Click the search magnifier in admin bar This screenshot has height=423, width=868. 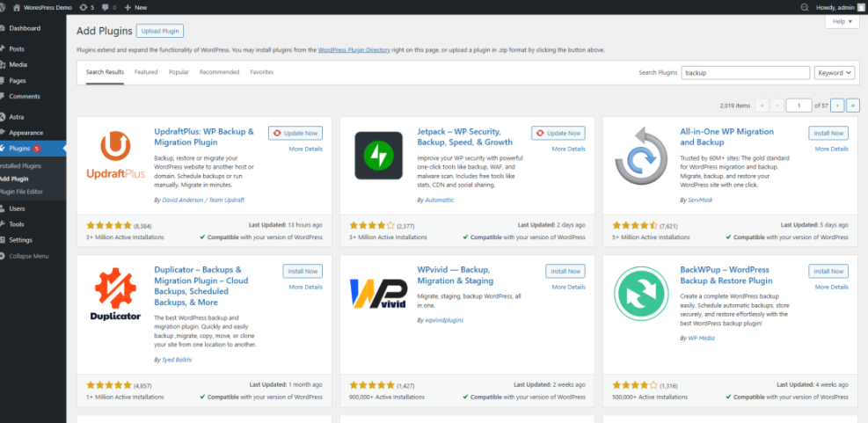click(x=805, y=7)
